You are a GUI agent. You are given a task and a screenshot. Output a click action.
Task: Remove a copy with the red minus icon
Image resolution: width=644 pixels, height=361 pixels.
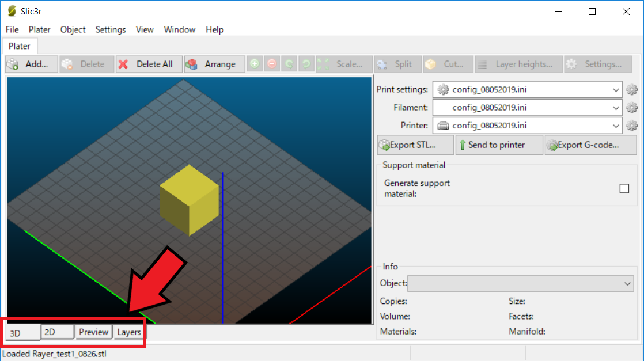[272, 64]
